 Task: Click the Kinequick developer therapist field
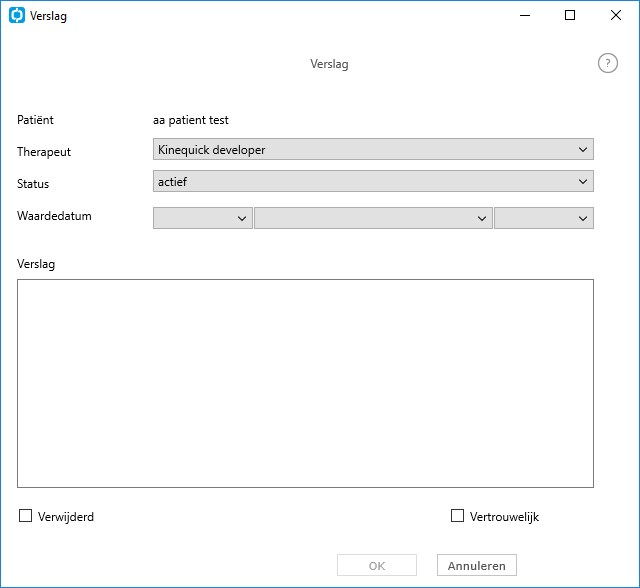pos(373,149)
